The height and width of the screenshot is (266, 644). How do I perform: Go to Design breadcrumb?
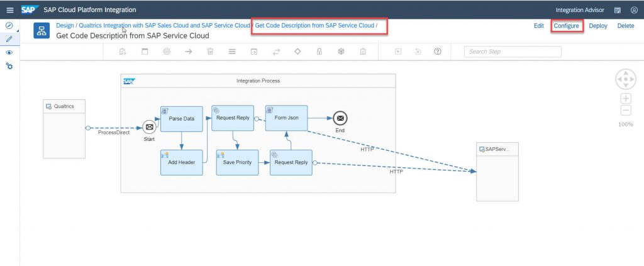[x=65, y=25]
